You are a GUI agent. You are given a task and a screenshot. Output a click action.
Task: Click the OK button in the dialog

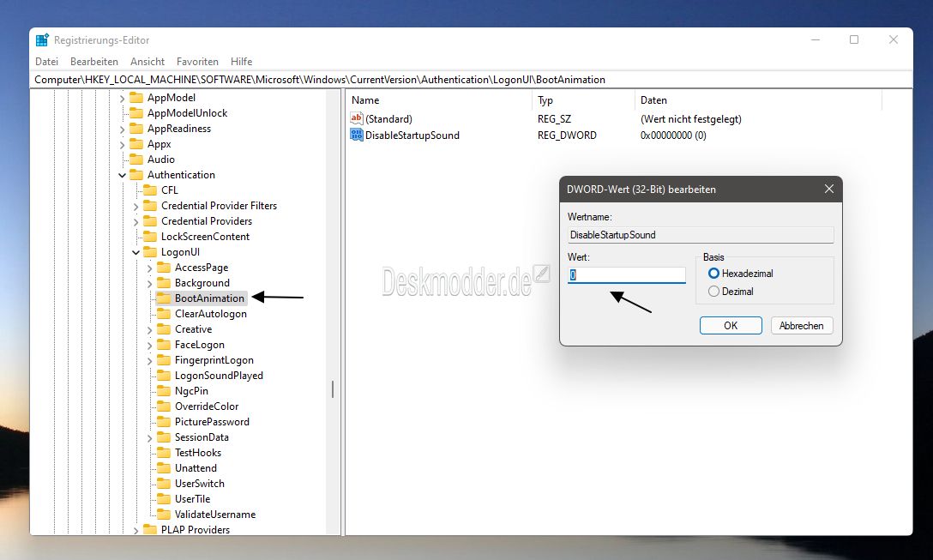click(730, 326)
